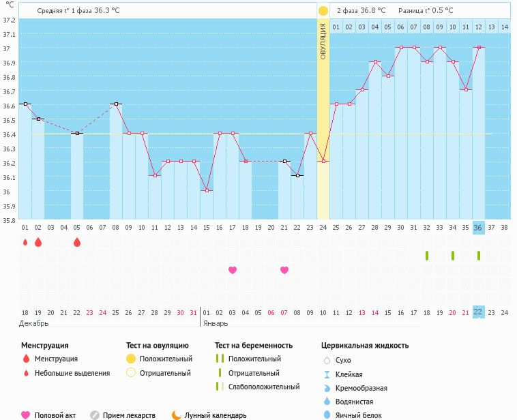Click the 35.8 temperature axis label
The image size is (517, 420).
pyautogui.click(x=10, y=220)
